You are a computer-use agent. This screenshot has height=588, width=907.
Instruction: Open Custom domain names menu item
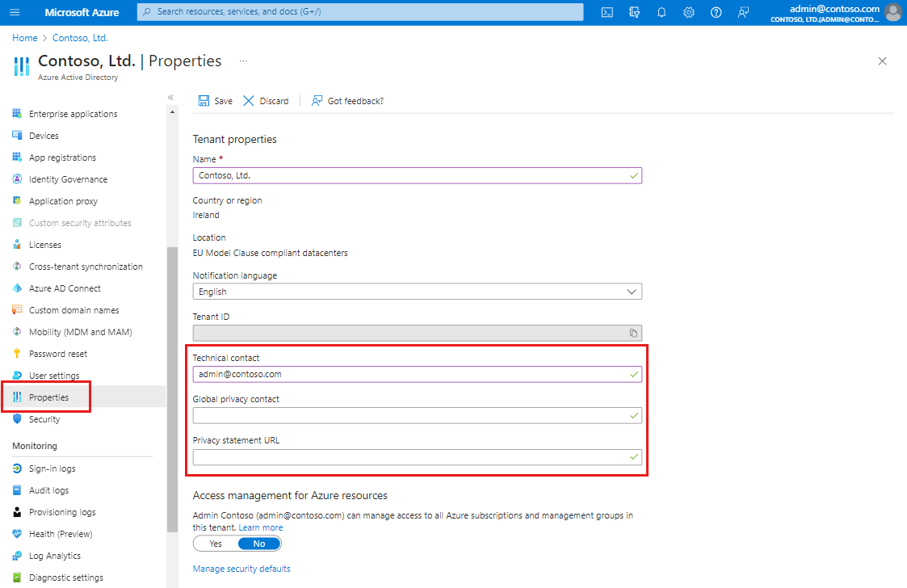(x=73, y=310)
